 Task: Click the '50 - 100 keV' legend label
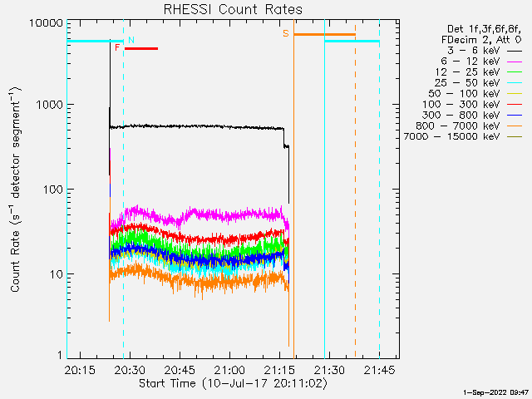(465, 94)
